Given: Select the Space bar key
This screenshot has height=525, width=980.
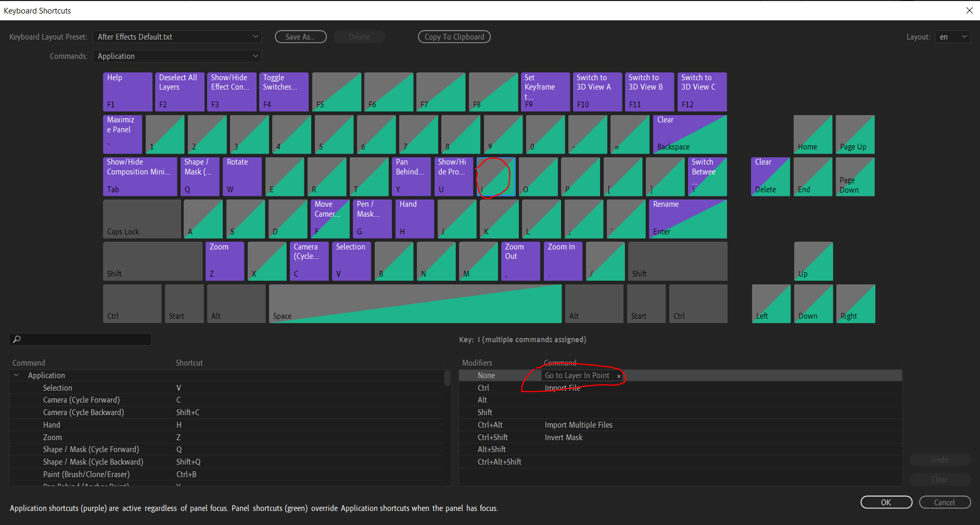Looking at the screenshot, I should click(x=415, y=304).
